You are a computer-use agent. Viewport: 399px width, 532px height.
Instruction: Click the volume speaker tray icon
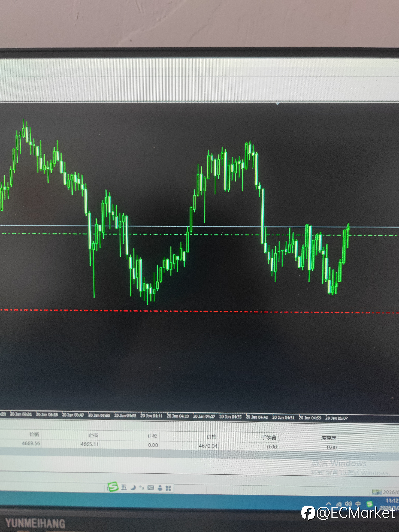tap(348, 504)
